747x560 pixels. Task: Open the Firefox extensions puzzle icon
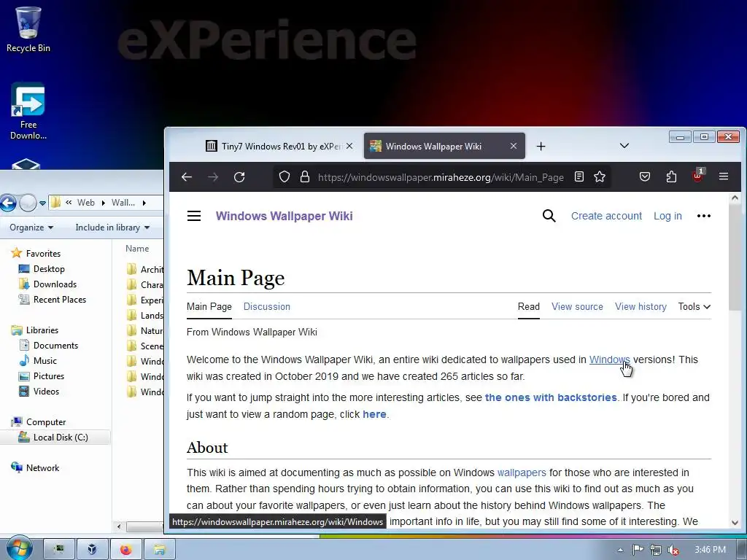(x=671, y=176)
